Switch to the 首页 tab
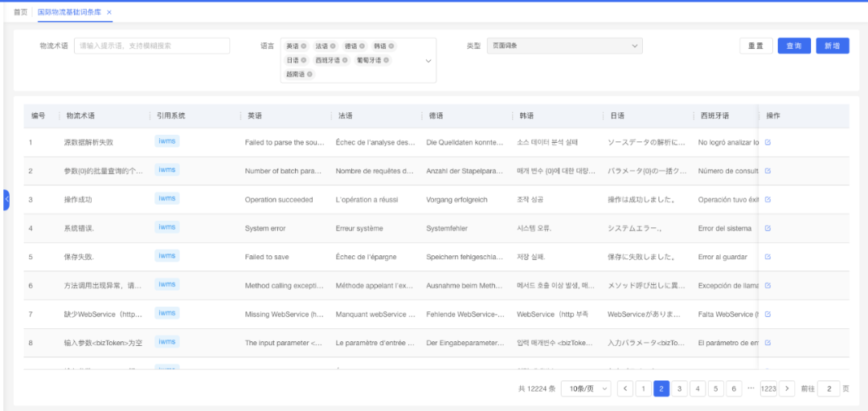The width and height of the screenshot is (868, 411). coord(20,12)
